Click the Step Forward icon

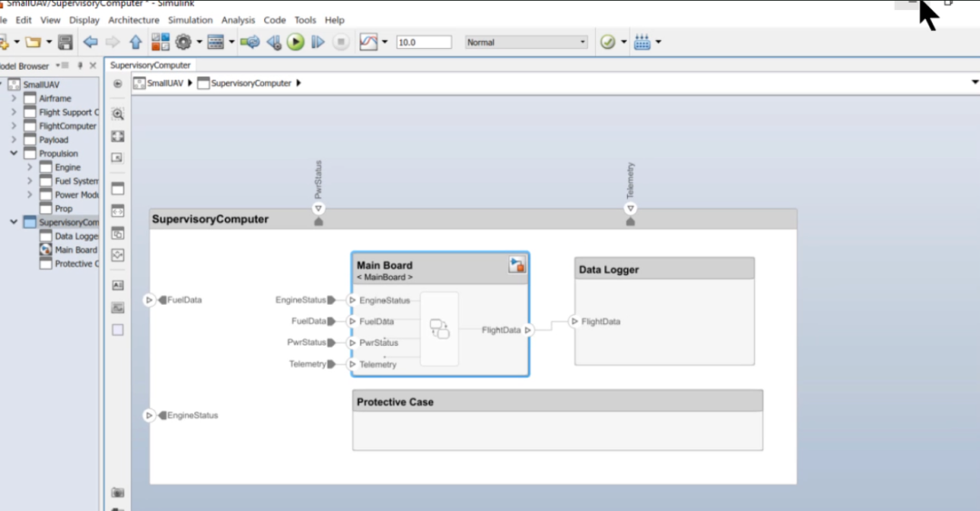(x=318, y=42)
